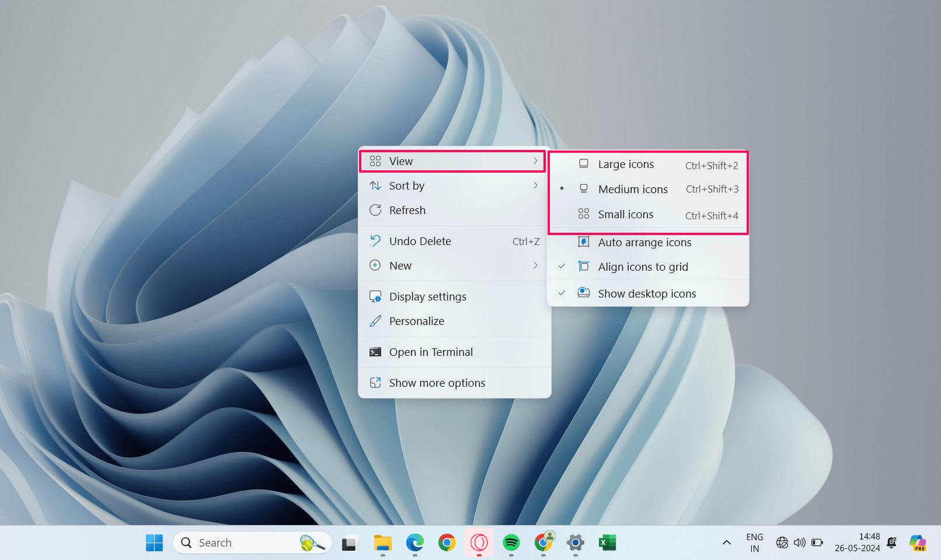Open Settings gear icon in taskbar
The image size is (941, 560).
(575, 543)
